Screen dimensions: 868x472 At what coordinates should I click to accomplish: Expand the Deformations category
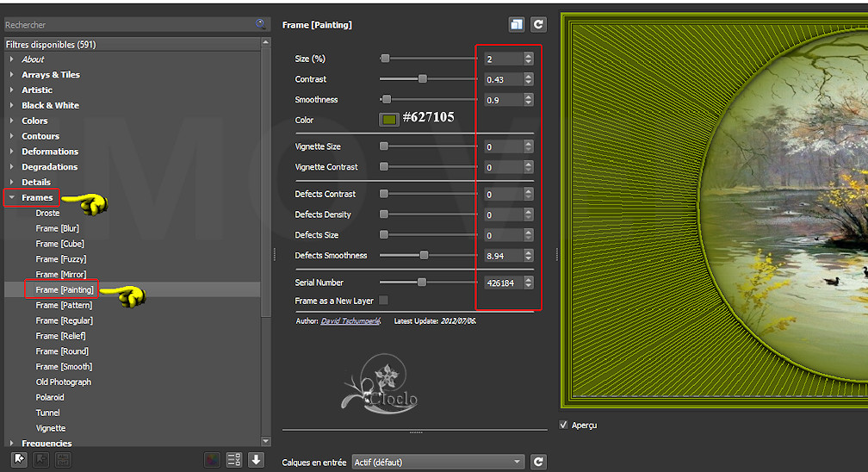(12, 152)
